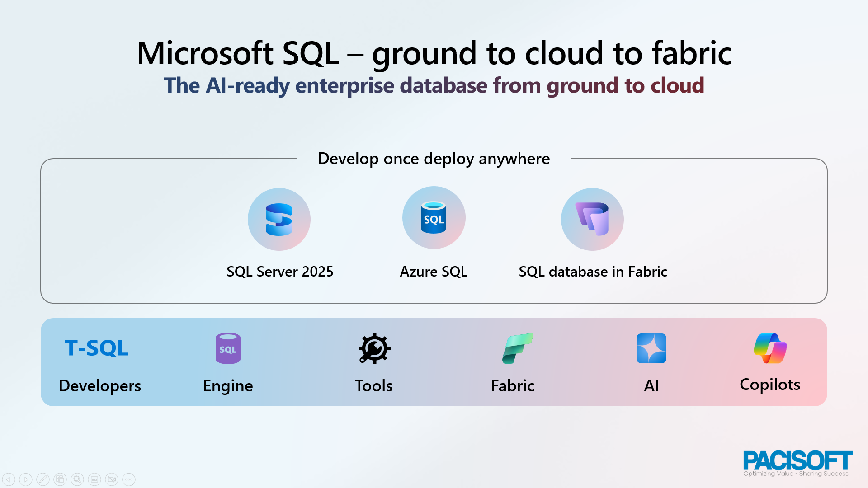Click the colorful Copilots logo icon
Viewport: 868px width, 488px height.
pyautogui.click(x=770, y=348)
